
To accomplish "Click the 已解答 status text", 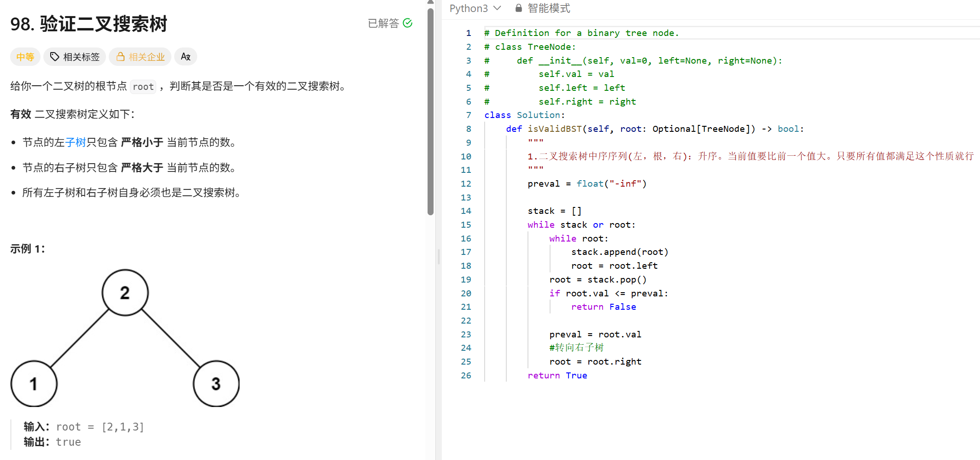I will 383,23.
